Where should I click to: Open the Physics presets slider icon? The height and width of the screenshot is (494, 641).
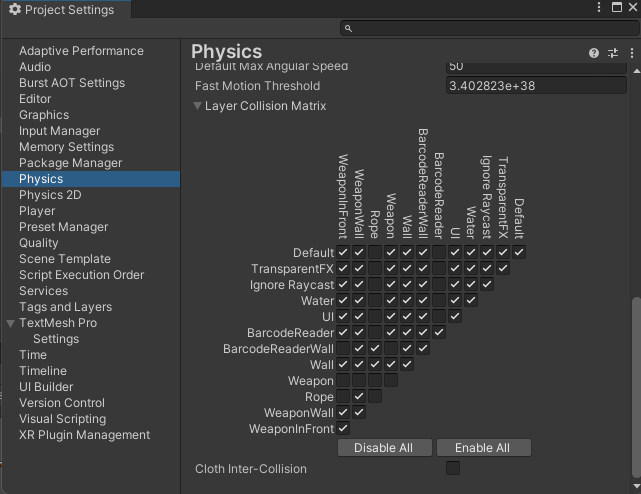[x=613, y=53]
